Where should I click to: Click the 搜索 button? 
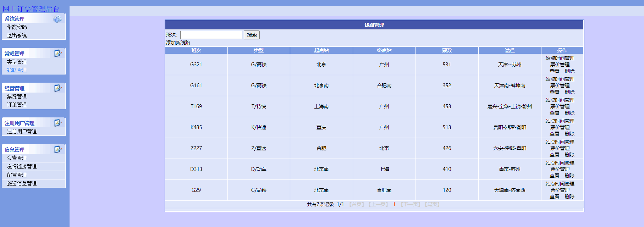pyautogui.click(x=252, y=35)
